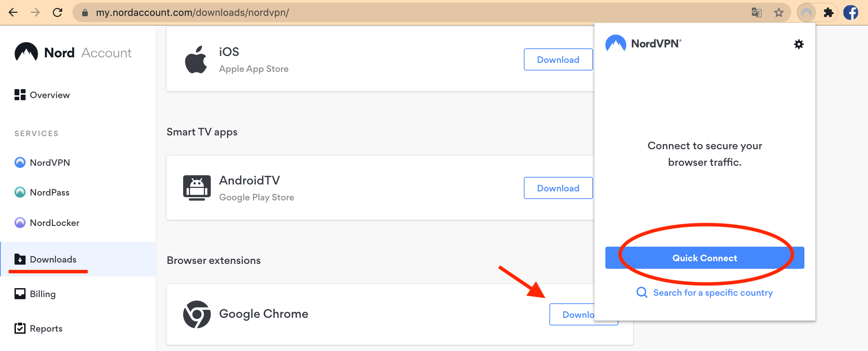Download the AndroidTV app
The image size is (868, 351).
click(558, 188)
